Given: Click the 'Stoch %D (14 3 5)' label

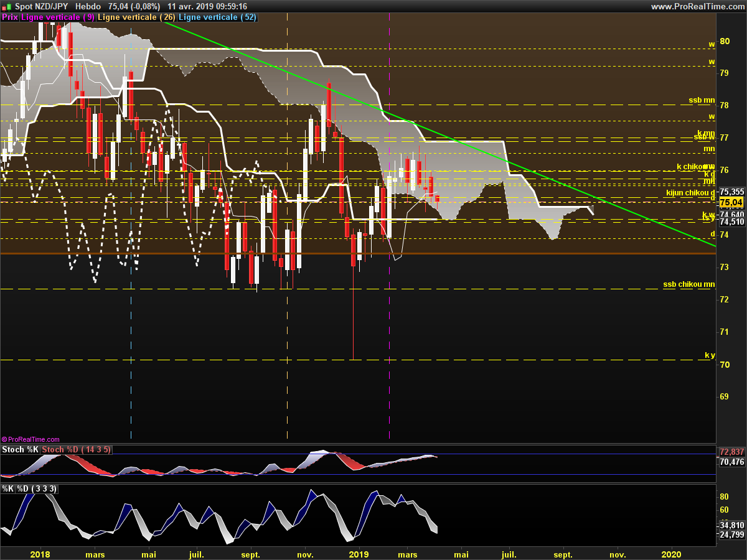Looking at the screenshot, I should (x=77, y=449).
